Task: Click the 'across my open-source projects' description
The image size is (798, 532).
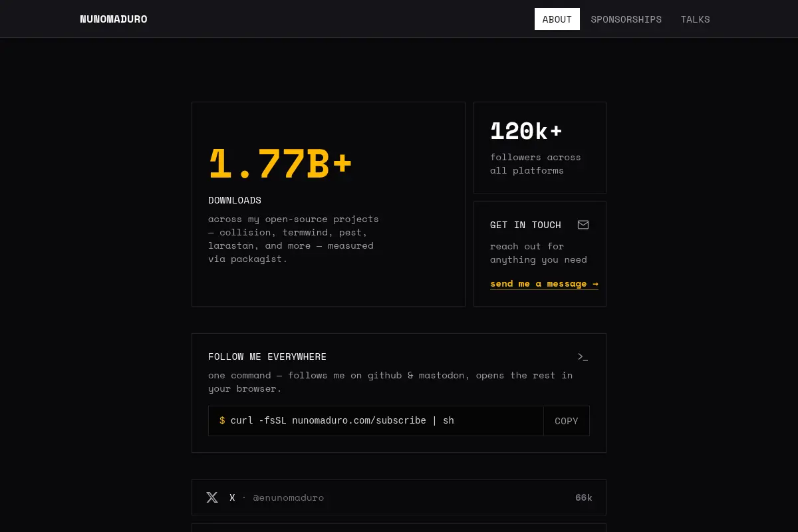Action: [293, 239]
